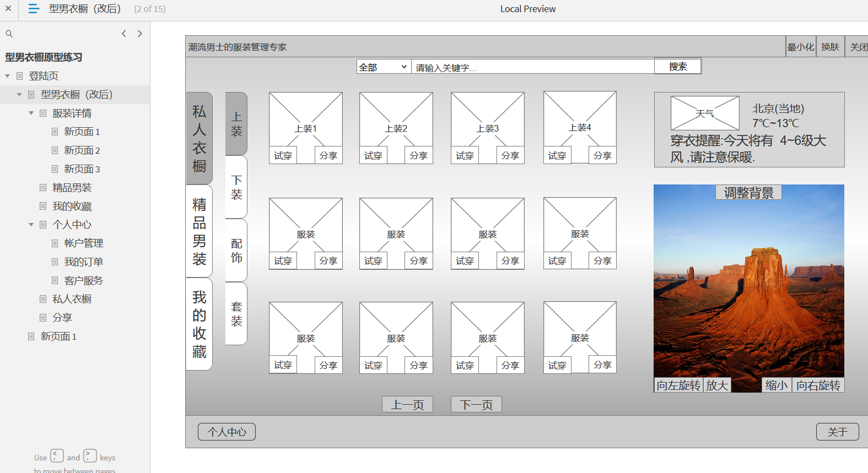
Task: Click 试穿 under 上装2
Action: pyautogui.click(x=373, y=156)
